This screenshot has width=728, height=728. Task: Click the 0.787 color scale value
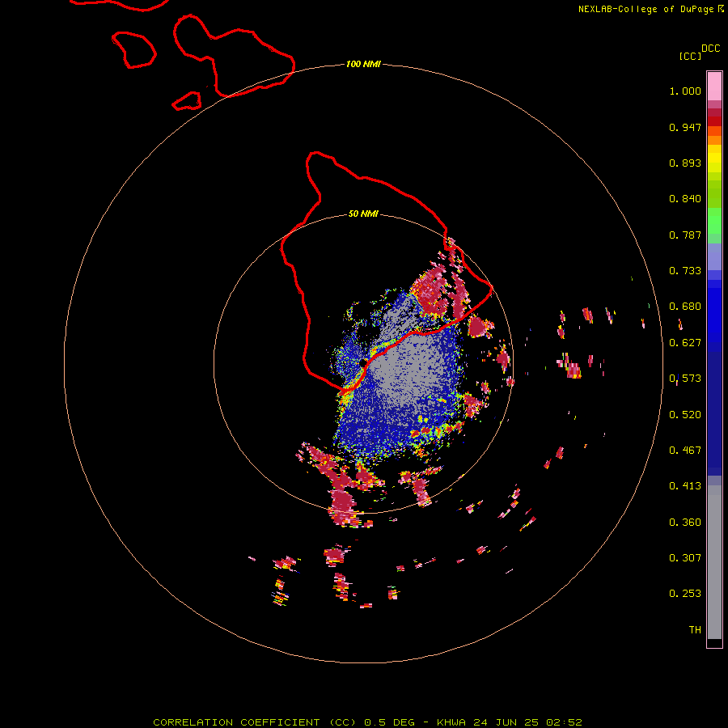[685, 235]
